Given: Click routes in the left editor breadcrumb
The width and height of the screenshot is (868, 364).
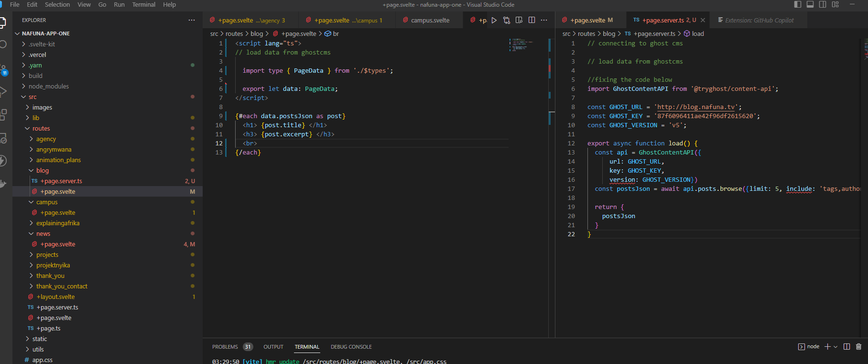Looking at the screenshot, I should (x=234, y=33).
